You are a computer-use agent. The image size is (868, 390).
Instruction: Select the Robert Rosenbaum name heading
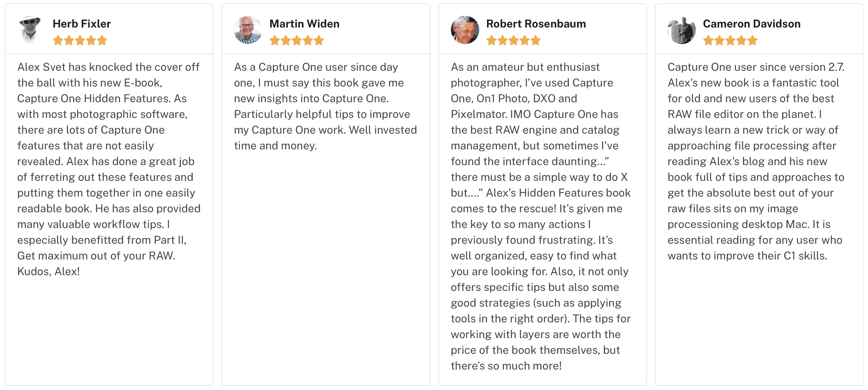536,24
